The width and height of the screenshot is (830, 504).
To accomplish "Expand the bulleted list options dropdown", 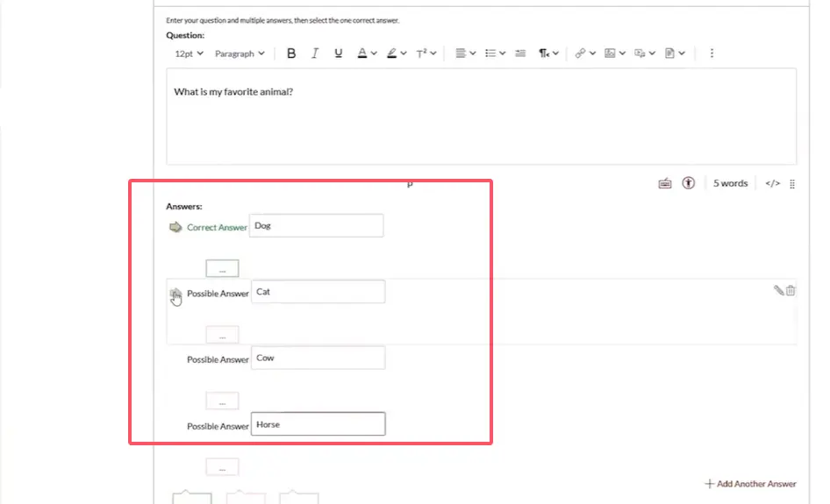I will tap(495, 53).
